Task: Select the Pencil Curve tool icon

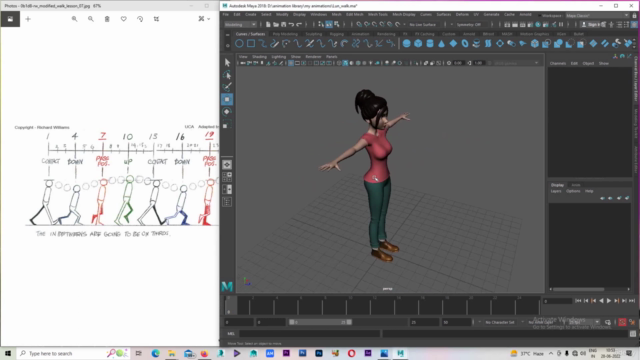Action: pyautogui.click(x=274, y=44)
